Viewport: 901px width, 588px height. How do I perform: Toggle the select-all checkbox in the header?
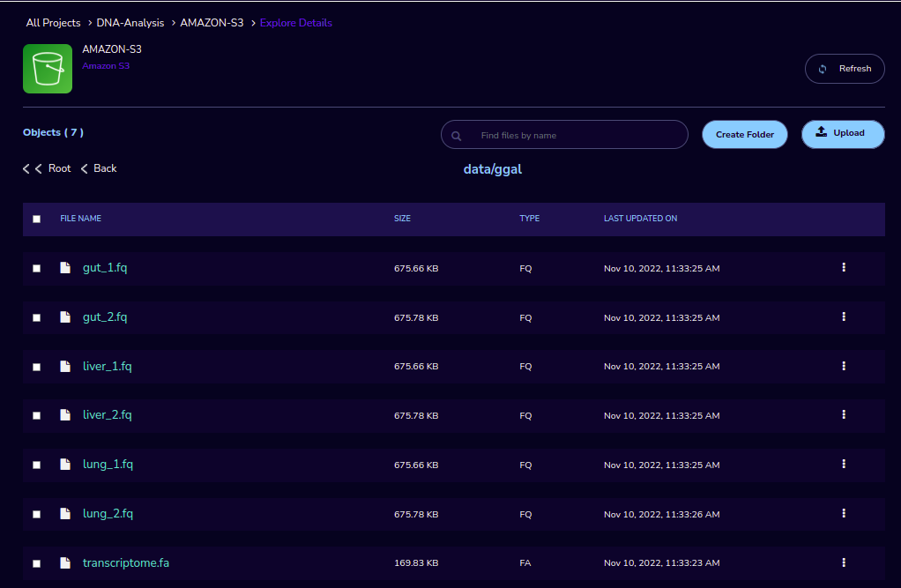click(37, 219)
